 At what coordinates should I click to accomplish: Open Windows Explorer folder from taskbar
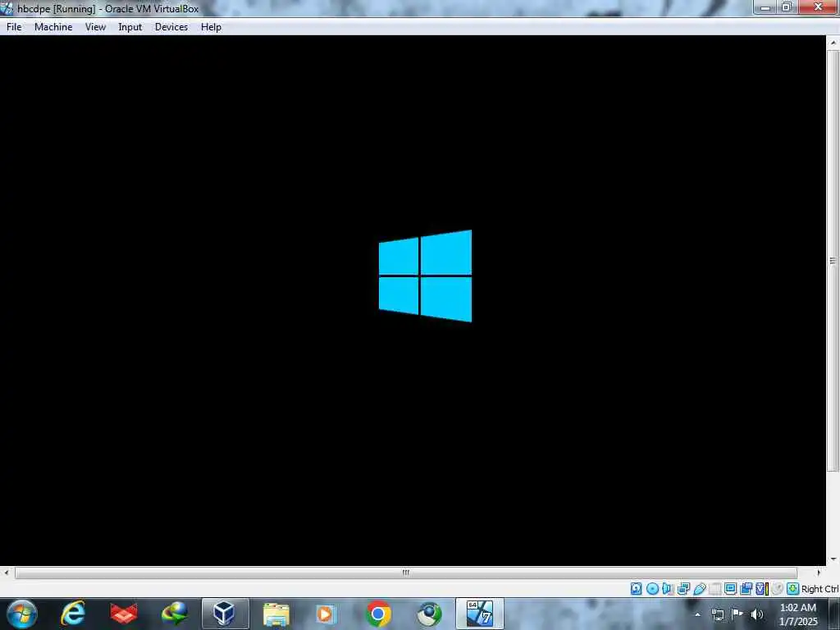276,614
